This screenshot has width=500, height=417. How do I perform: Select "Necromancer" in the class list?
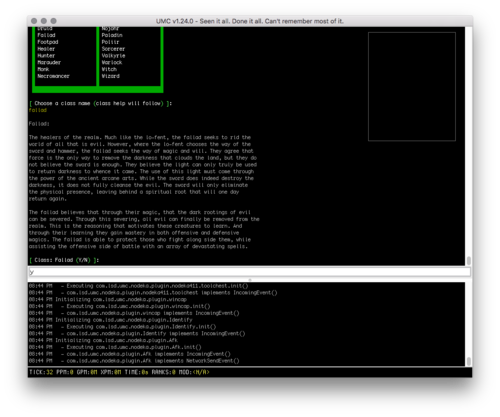point(53,76)
